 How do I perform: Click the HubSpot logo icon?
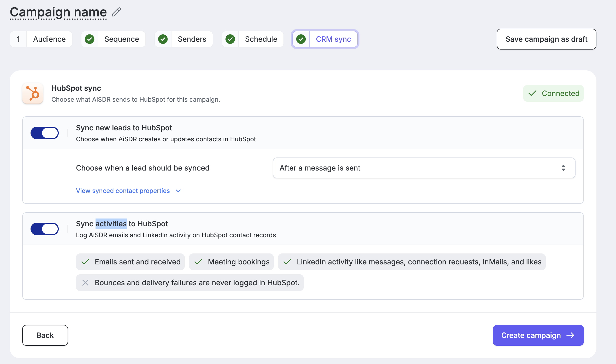coord(33,93)
